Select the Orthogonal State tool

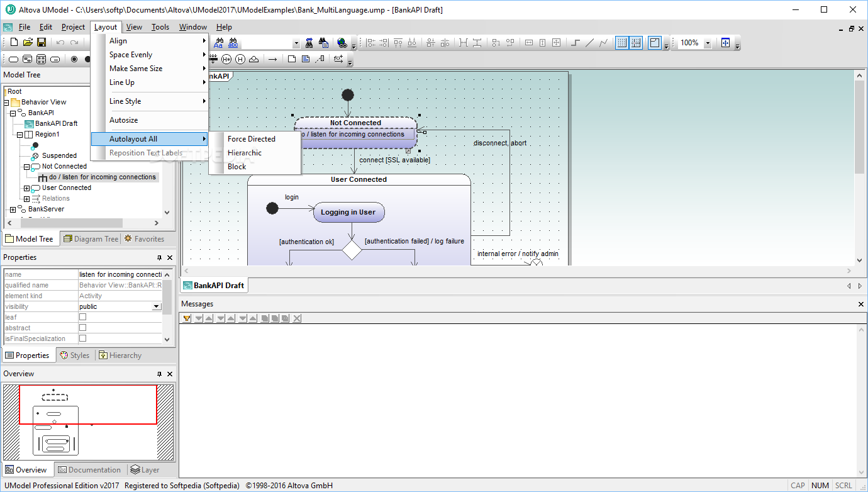(41, 59)
